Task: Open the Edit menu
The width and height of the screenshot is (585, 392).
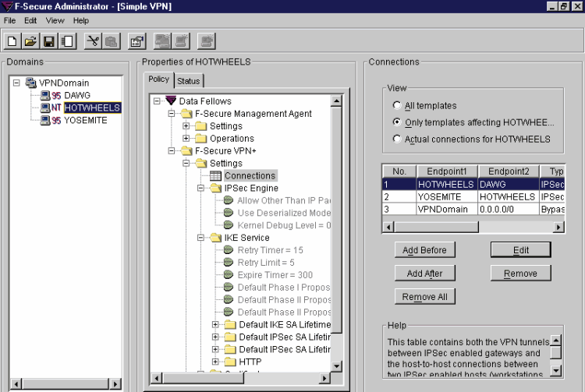Action: coord(30,20)
